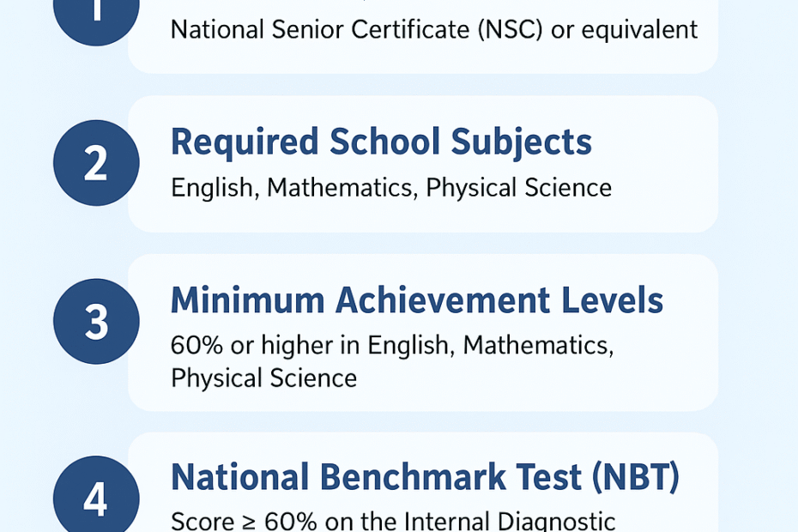Select the Required School Subjects heading
This screenshot has height=532, width=798.
(381, 142)
